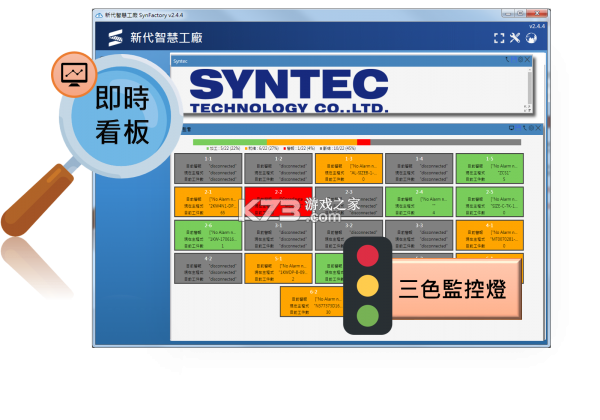Click the SYNTEC Technology logo image
600x420 pixels.
[289, 91]
